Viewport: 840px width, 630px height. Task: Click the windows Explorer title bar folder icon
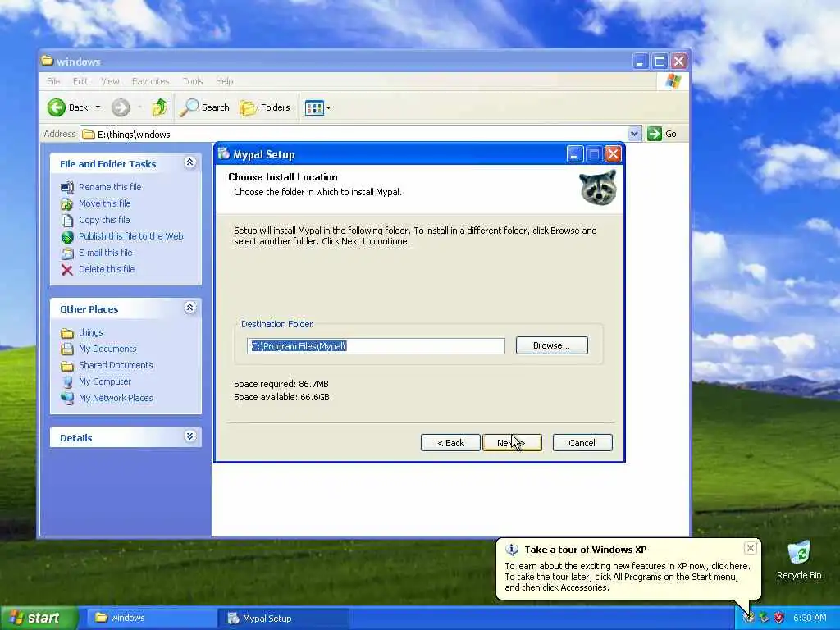coord(47,61)
